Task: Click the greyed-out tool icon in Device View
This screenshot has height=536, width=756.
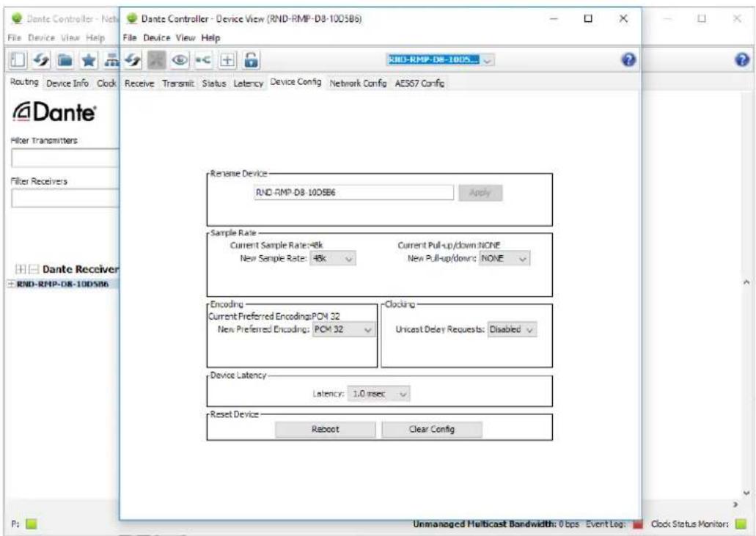Action: (156, 60)
